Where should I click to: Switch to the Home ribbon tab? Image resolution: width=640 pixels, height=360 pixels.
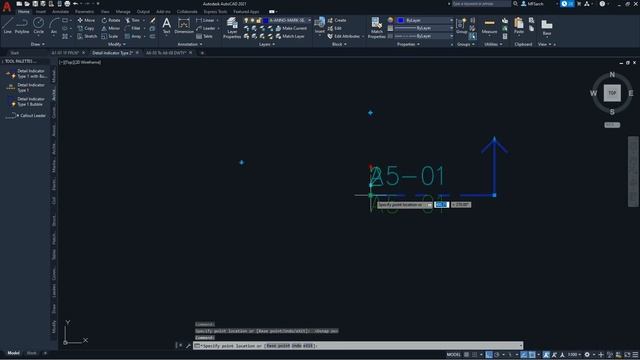click(24, 12)
